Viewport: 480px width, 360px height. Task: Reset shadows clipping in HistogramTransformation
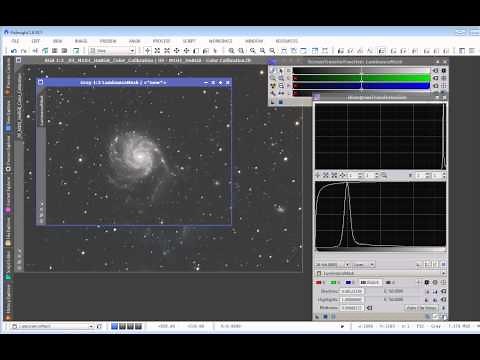click(x=443, y=291)
